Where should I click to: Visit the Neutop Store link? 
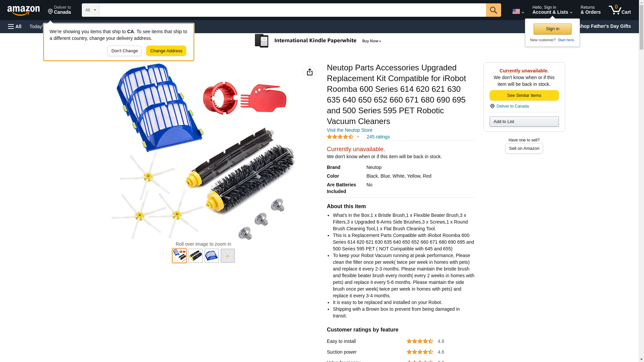350,130
